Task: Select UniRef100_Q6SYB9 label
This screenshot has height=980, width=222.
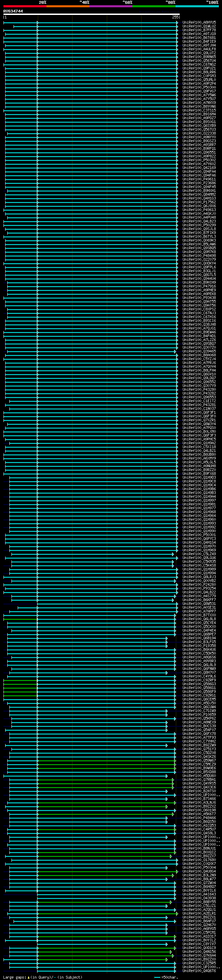Action: coord(199,125)
